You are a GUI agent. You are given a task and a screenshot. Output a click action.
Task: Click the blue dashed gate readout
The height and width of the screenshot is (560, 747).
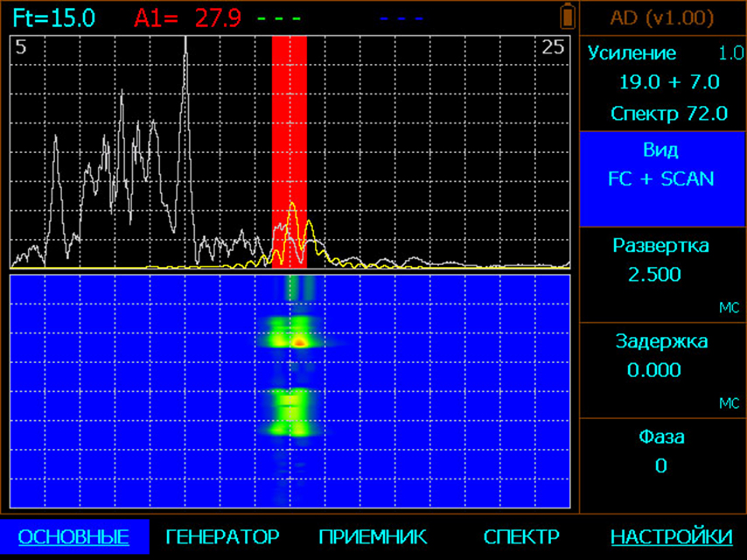(x=402, y=17)
